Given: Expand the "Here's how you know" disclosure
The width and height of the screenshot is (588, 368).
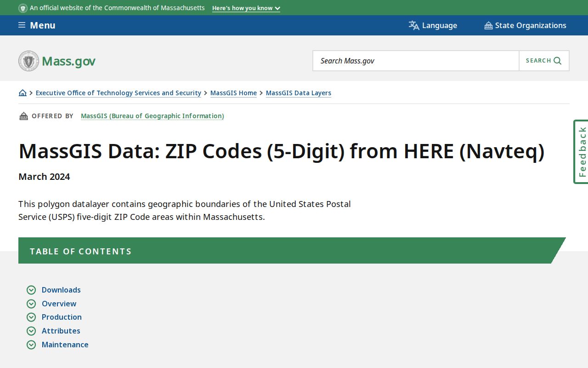Looking at the screenshot, I should [246, 8].
